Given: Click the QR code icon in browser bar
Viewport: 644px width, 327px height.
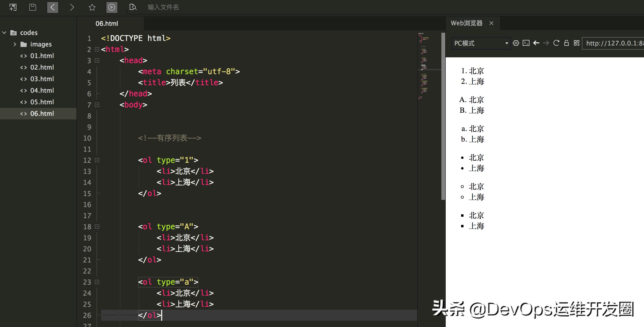Looking at the screenshot, I should tap(577, 43).
